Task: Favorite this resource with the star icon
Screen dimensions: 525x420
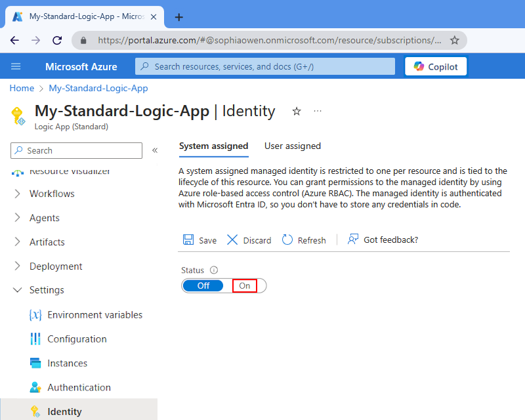Action: tap(297, 112)
